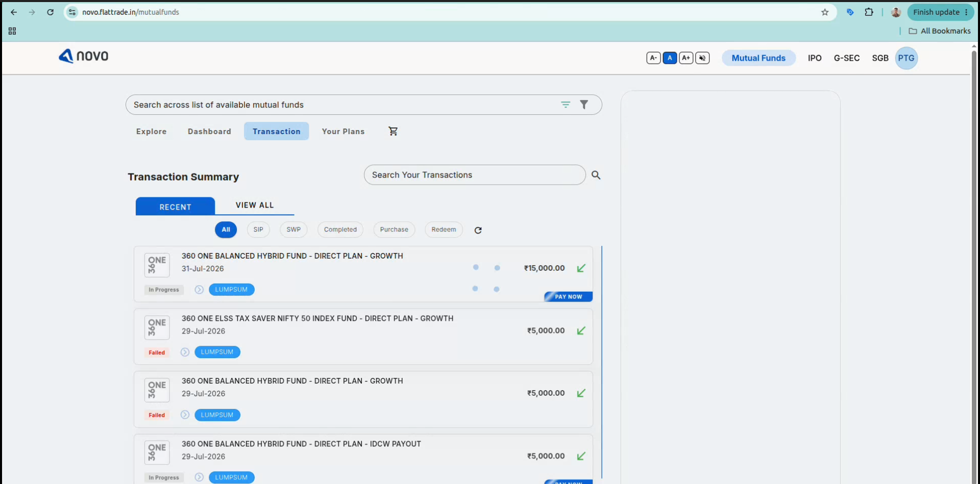Screen dimensions: 980x484
Task: Open the Balanced Hybrid IDCW PAYOUT fund title
Action: (301, 444)
